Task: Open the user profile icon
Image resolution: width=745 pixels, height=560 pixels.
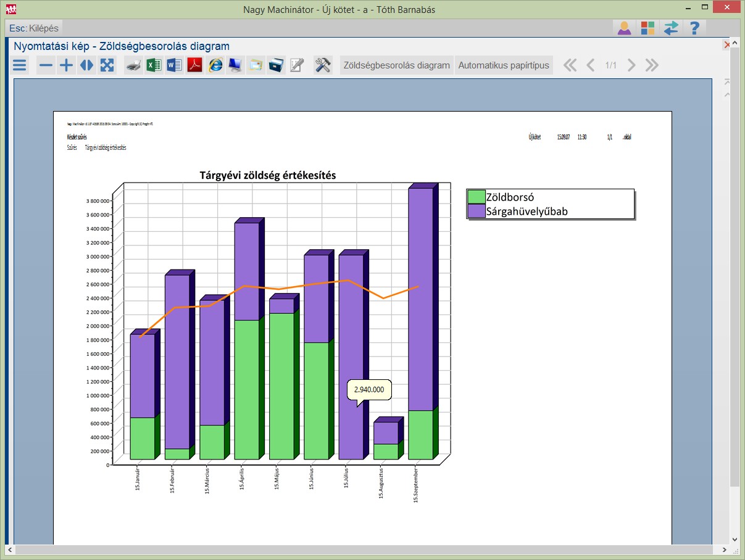Action: 624,28
